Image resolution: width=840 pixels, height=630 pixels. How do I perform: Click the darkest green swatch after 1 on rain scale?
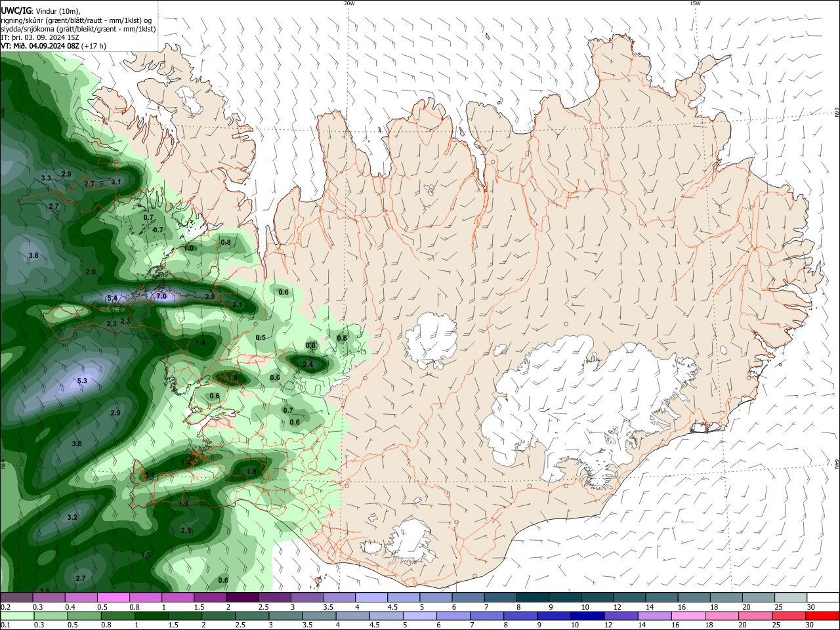pyautogui.click(x=151, y=616)
